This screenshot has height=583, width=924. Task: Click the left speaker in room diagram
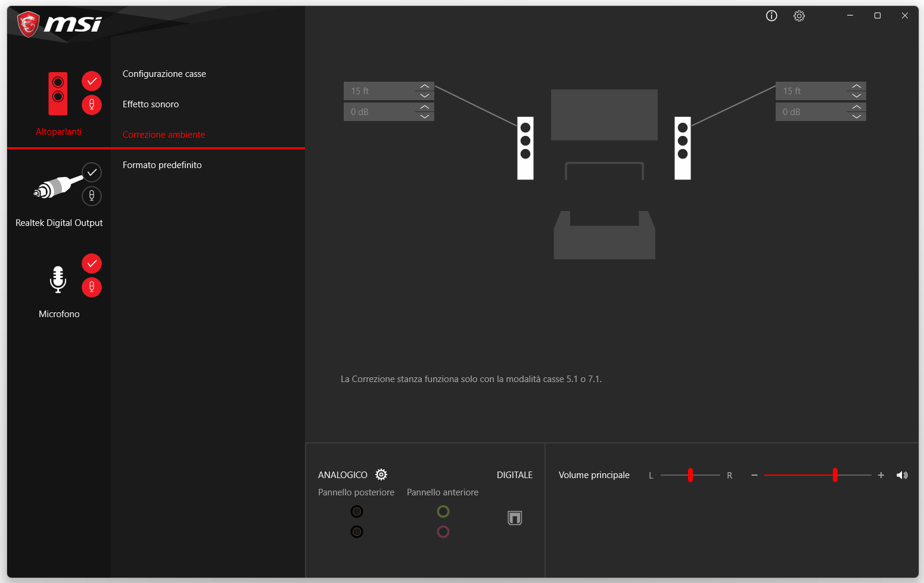click(525, 148)
